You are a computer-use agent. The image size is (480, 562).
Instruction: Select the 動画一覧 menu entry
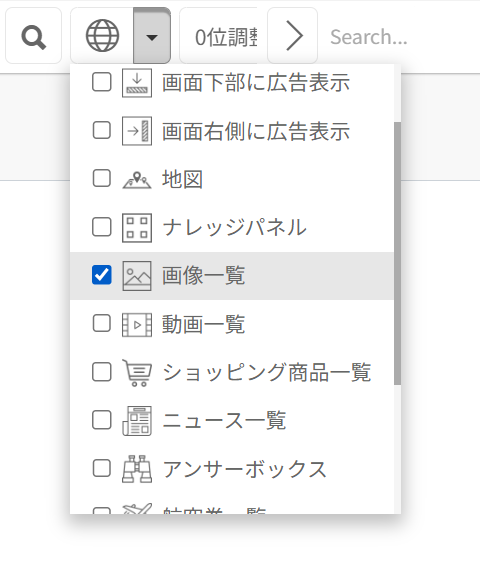click(x=232, y=324)
